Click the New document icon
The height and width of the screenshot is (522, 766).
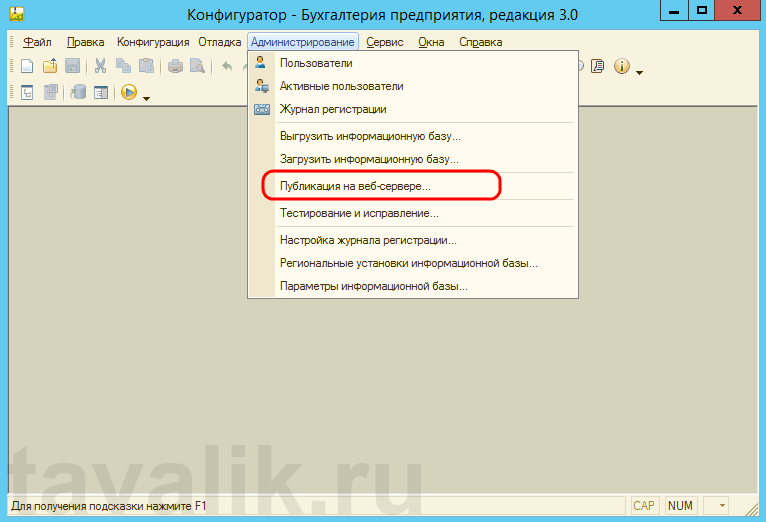[27, 66]
